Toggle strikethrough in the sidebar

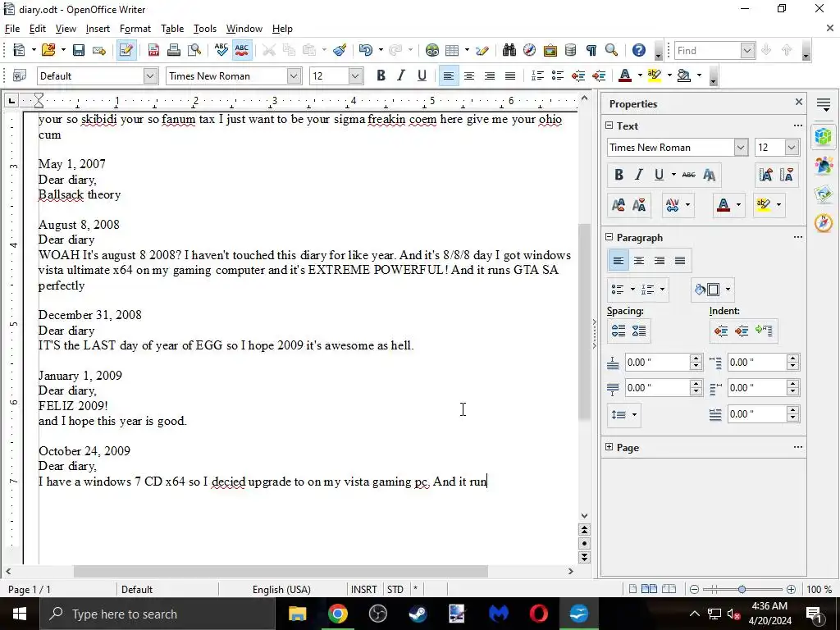pyautogui.click(x=689, y=175)
